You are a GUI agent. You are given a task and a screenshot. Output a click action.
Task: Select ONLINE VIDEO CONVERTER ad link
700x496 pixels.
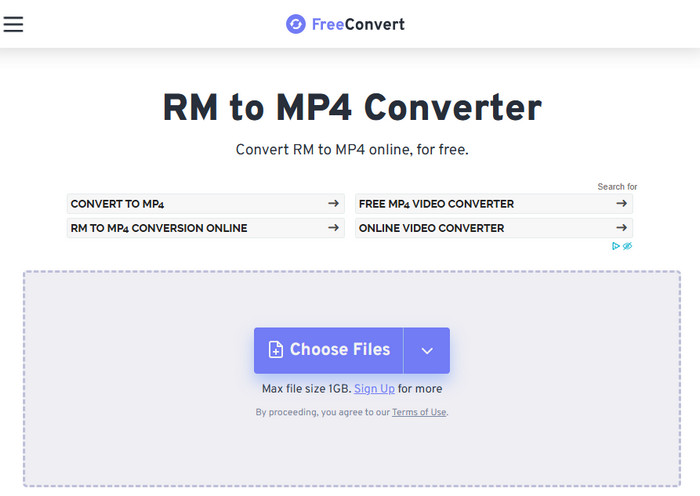pos(494,228)
